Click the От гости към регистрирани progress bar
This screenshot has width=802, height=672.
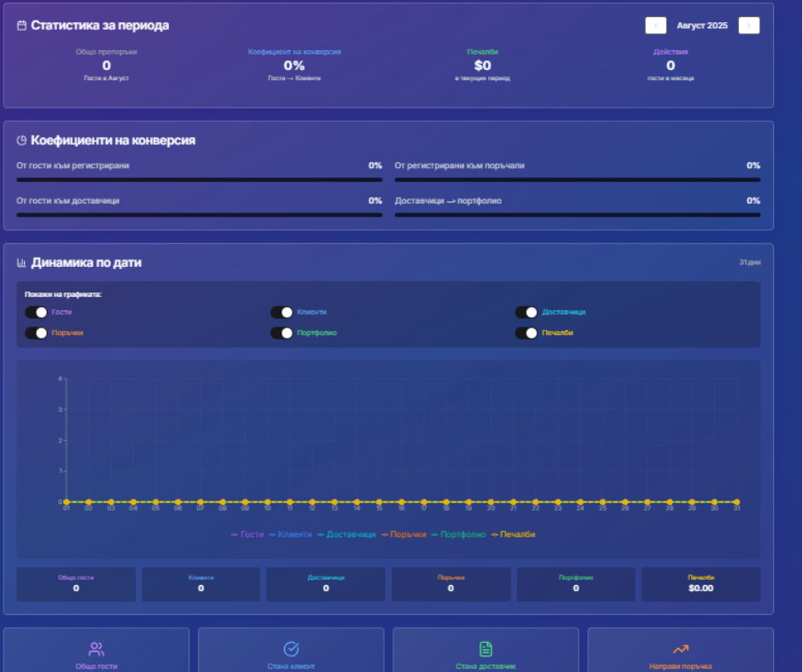point(200,180)
